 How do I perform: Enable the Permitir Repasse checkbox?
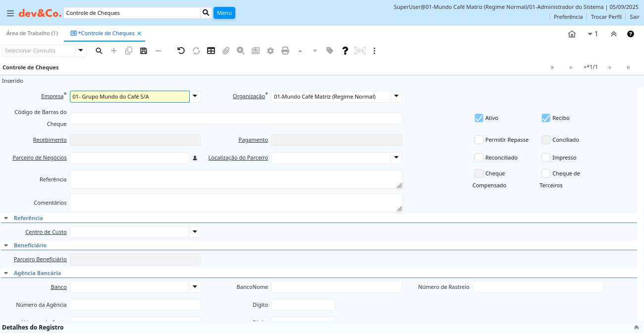click(x=479, y=140)
